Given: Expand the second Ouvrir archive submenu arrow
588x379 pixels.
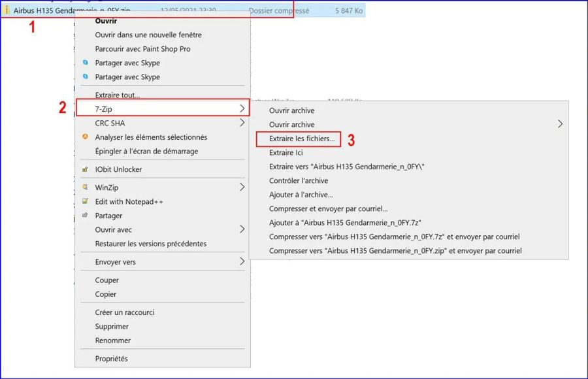Looking at the screenshot, I should 561,124.
